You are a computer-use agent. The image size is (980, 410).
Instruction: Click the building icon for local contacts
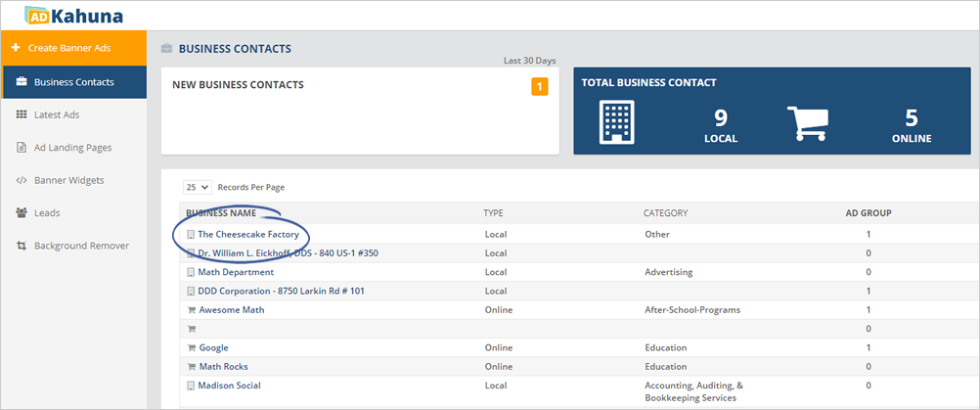[x=616, y=121]
